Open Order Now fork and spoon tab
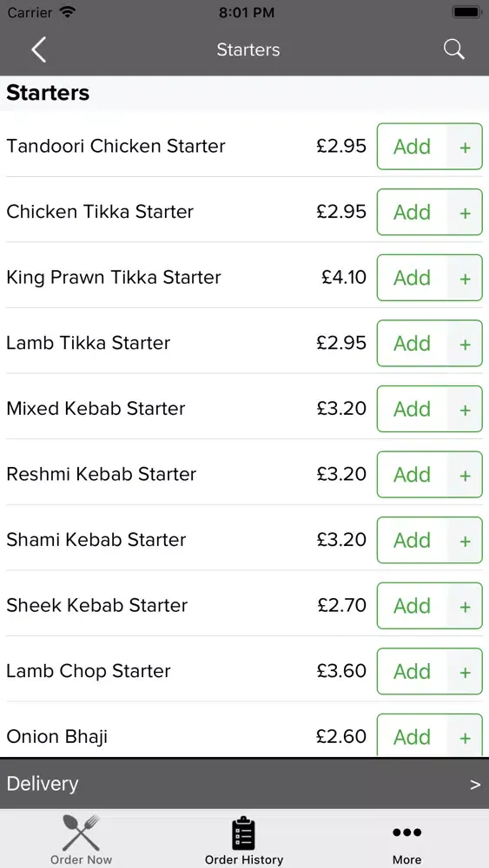 (x=82, y=839)
